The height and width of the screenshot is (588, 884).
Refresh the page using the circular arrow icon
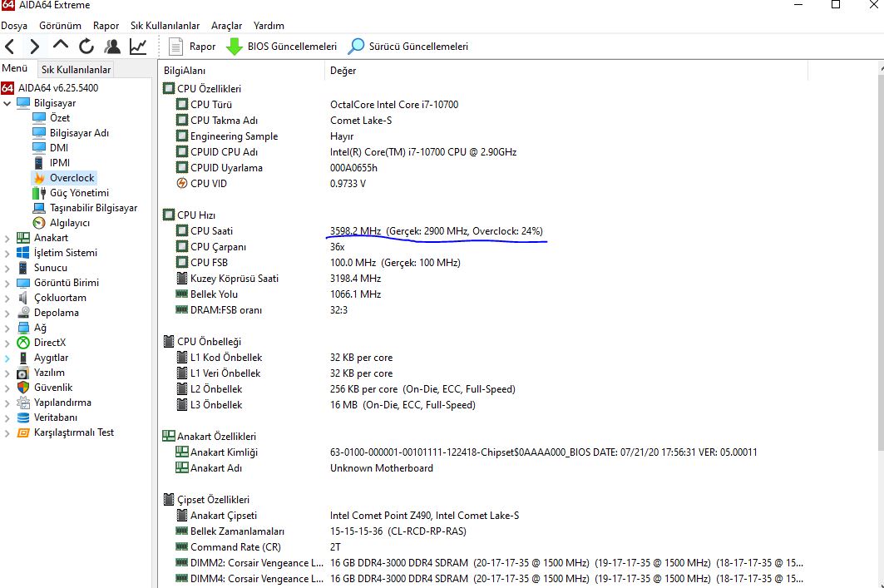(86, 47)
